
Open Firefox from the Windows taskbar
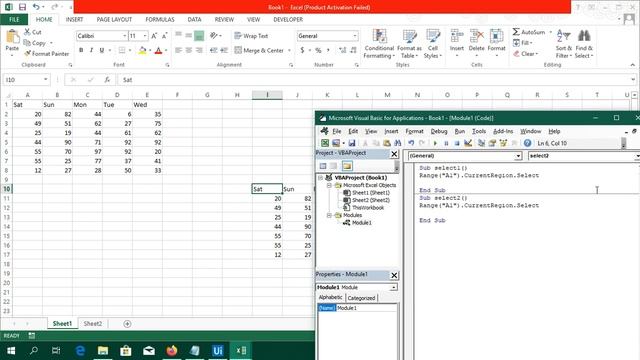click(172, 351)
